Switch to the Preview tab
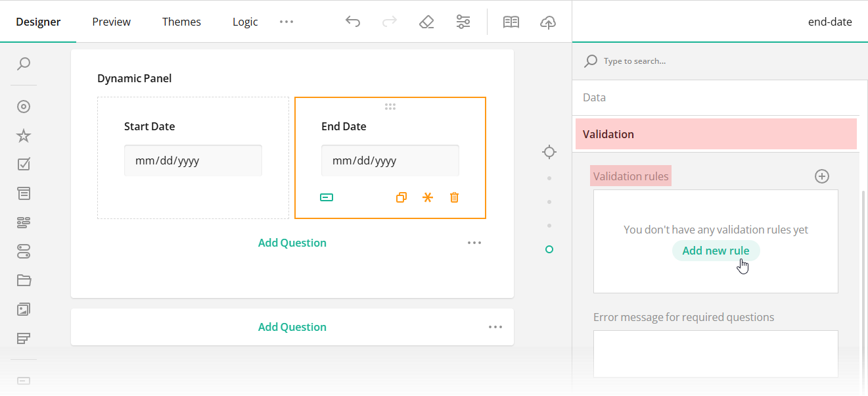The image size is (868, 396). (x=111, y=21)
